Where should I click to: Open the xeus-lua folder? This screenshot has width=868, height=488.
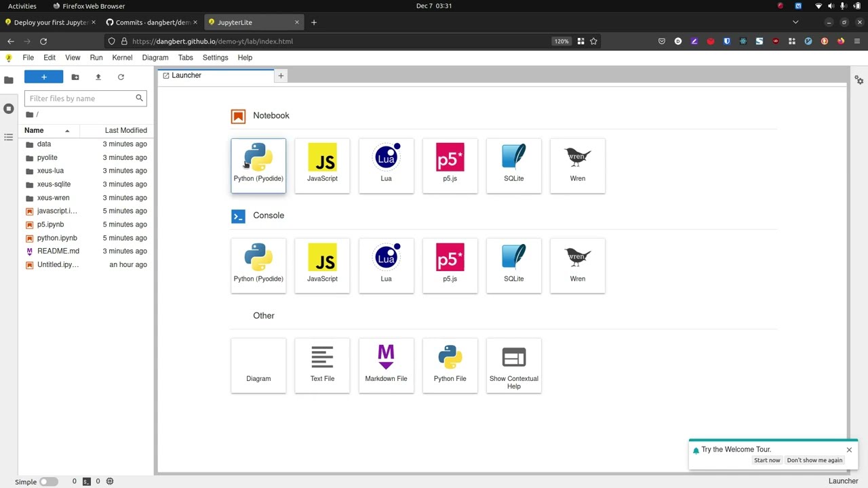pos(85,171)
